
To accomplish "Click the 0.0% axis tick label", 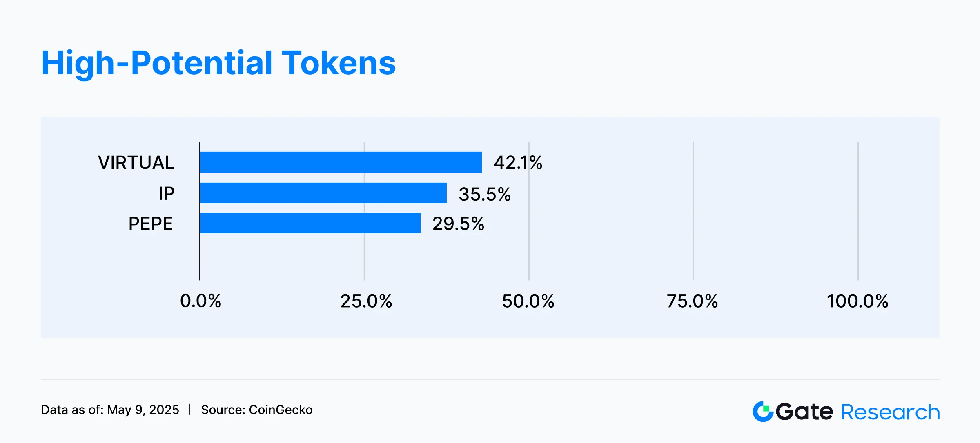I will 200,301.
